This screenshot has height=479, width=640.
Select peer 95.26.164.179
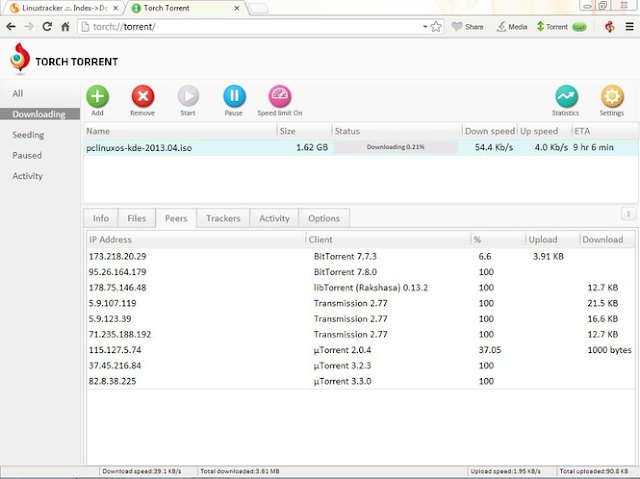(x=361, y=272)
